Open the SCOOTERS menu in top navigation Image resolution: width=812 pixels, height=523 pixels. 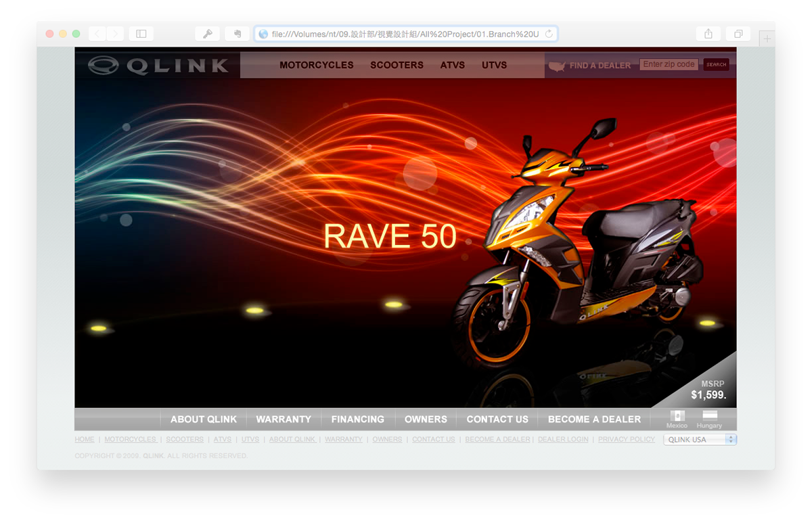tap(397, 65)
